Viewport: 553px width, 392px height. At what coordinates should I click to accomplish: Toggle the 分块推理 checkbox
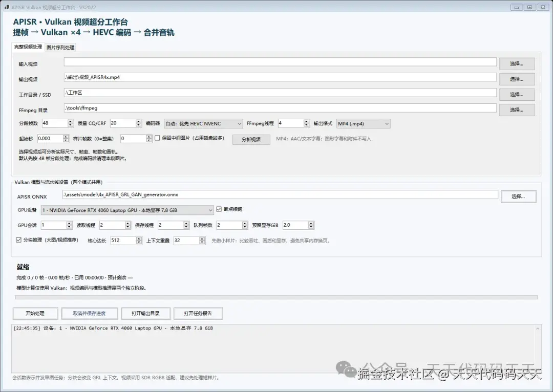pos(19,239)
